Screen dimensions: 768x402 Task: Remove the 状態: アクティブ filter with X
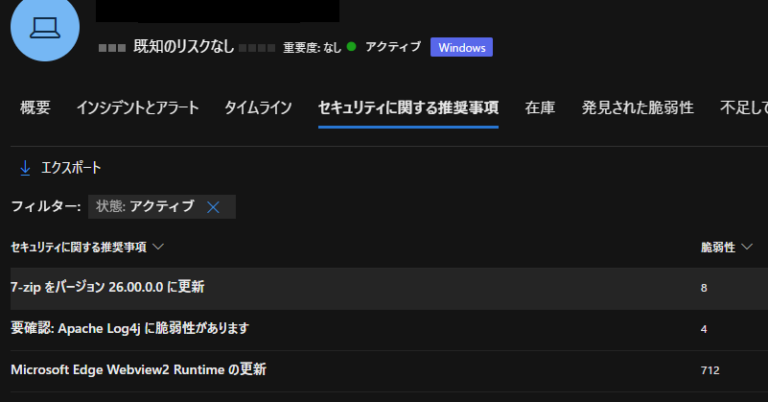[213, 207]
